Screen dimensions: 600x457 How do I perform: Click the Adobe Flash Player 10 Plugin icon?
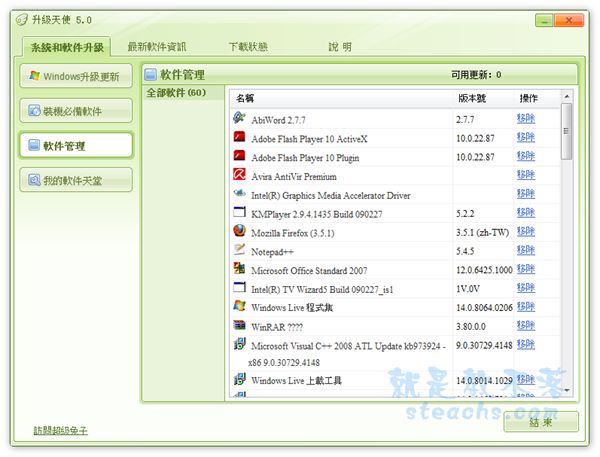click(x=240, y=155)
